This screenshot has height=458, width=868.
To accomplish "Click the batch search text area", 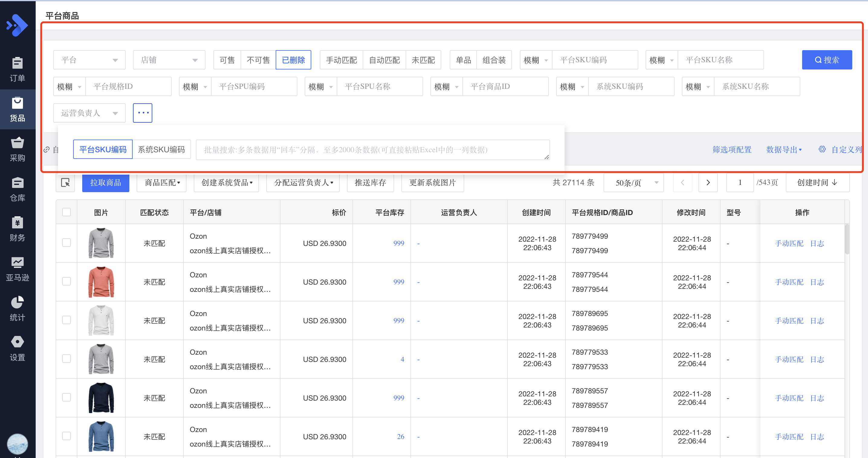I will tap(372, 150).
